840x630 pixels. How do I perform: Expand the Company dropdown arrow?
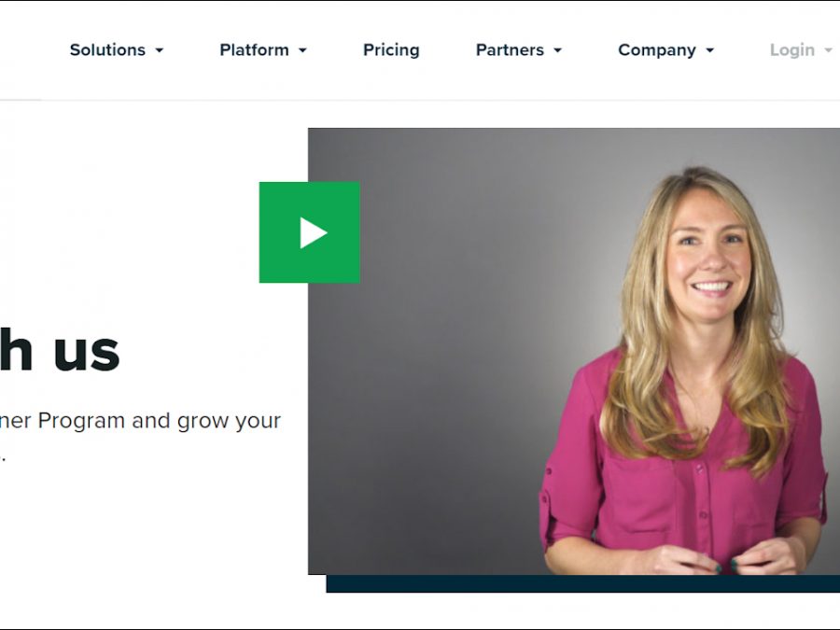click(710, 50)
